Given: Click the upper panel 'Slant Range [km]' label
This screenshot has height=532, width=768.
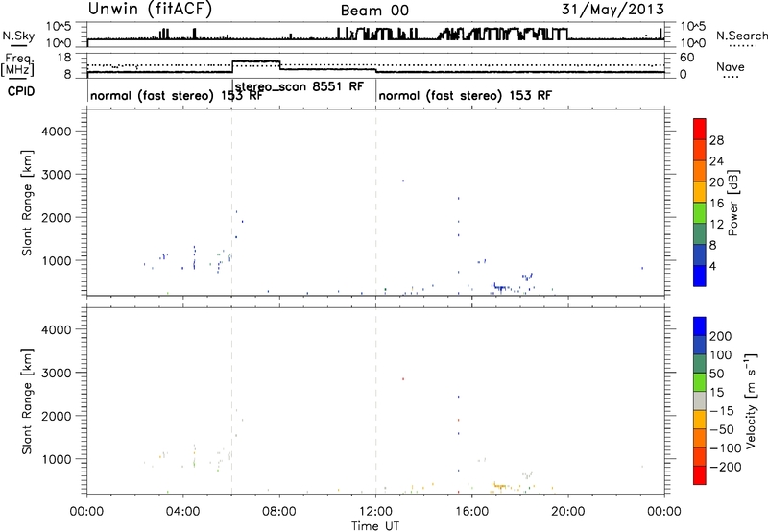Looking at the screenshot, I should click(x=27, y=203).
